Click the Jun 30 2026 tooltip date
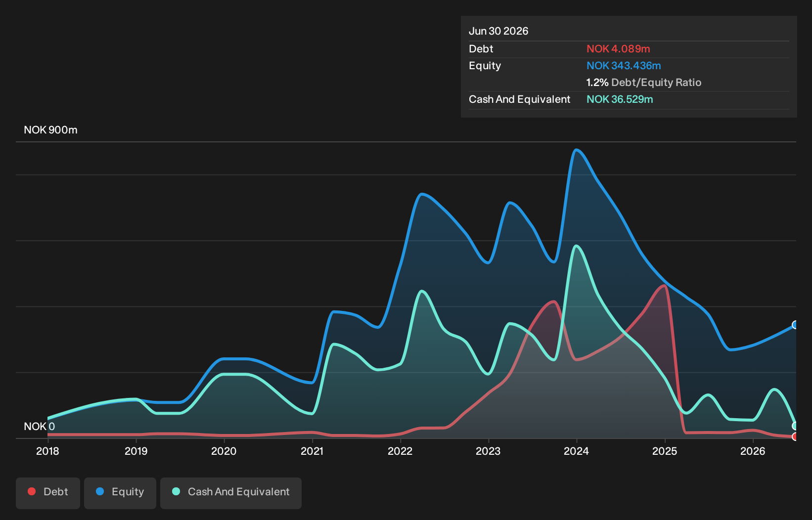 point(498,31)
